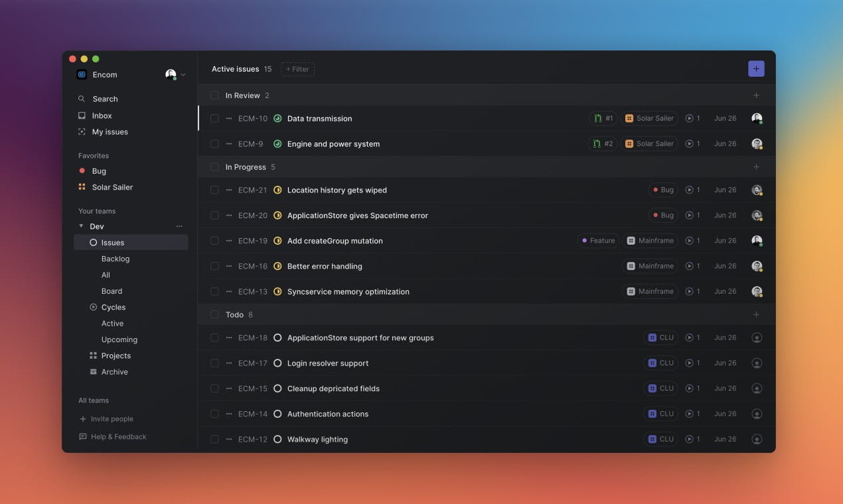Add an issue to the In Review group
The image size is (843, 504).
coord(756,95)
